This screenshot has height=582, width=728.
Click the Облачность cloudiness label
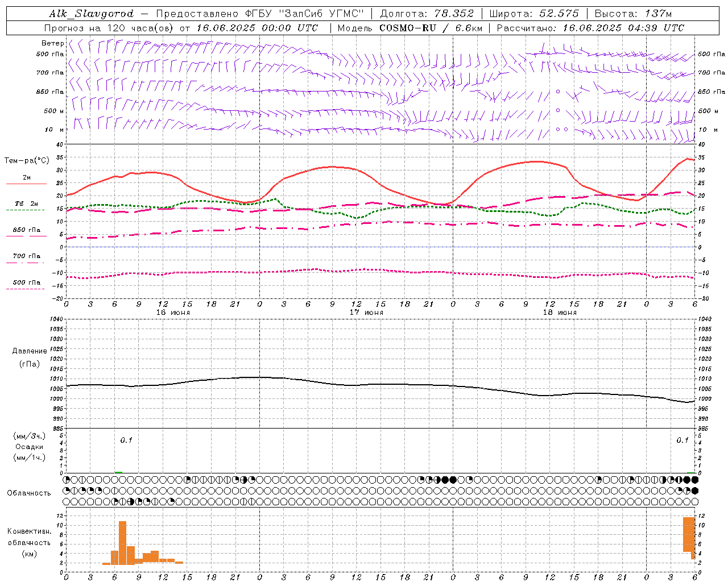[x=29, y=493]
